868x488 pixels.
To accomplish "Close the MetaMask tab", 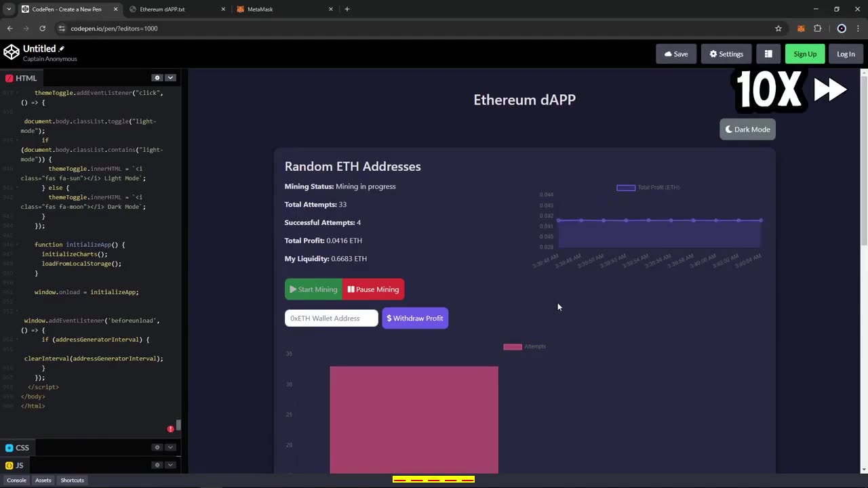I will [x=331, y=9].
